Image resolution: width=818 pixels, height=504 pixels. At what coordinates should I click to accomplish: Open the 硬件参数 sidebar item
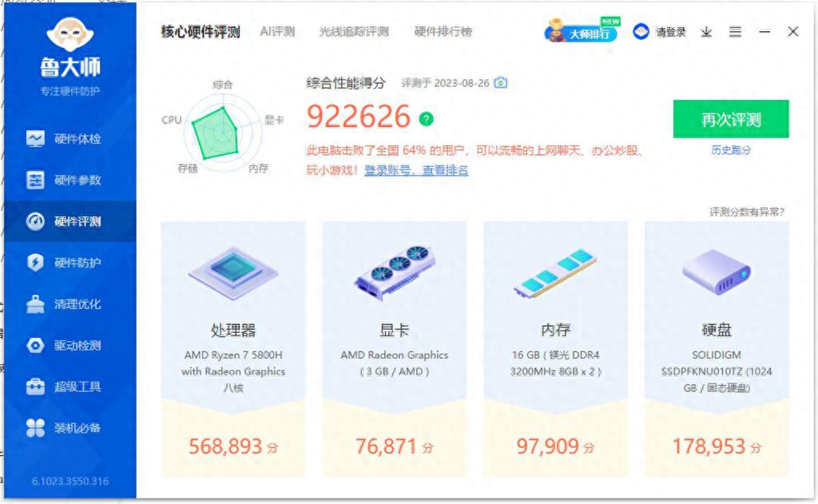64,180
